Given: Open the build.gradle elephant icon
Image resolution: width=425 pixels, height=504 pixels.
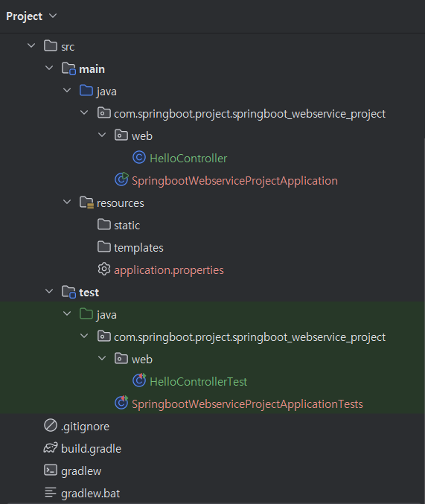Looking at the screenshot, I should [51, 448].
